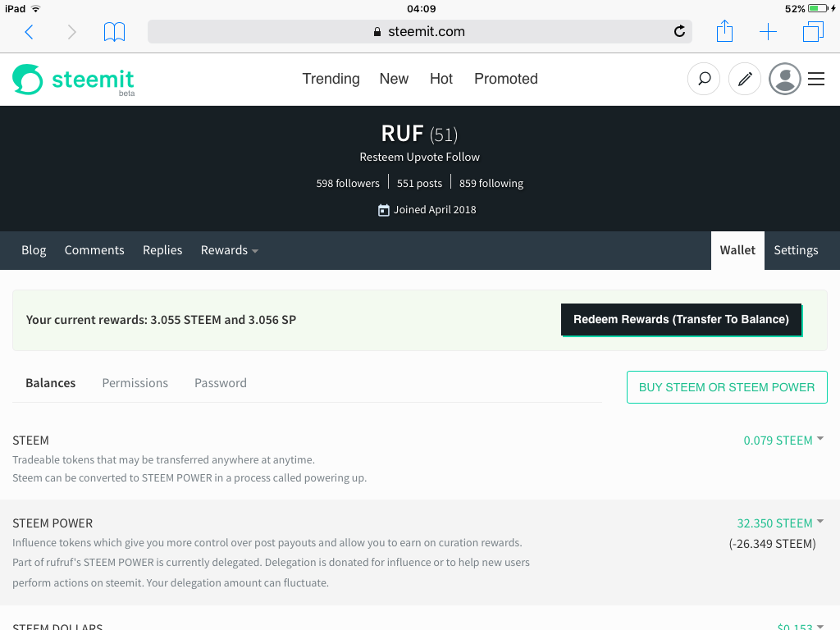
Task: Click Buy Steem or Steem Power
Action: pyautogui.click(x=727, y=387)
